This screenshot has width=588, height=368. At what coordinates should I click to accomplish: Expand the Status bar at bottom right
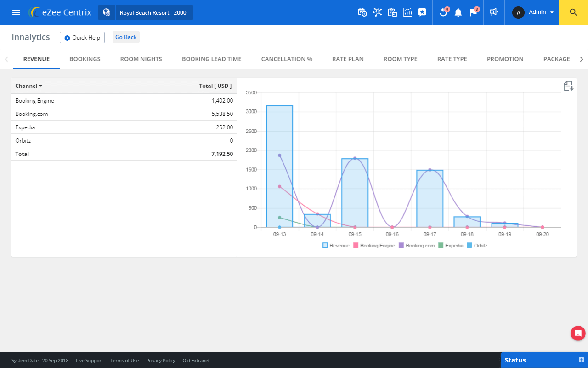point(582,360)
